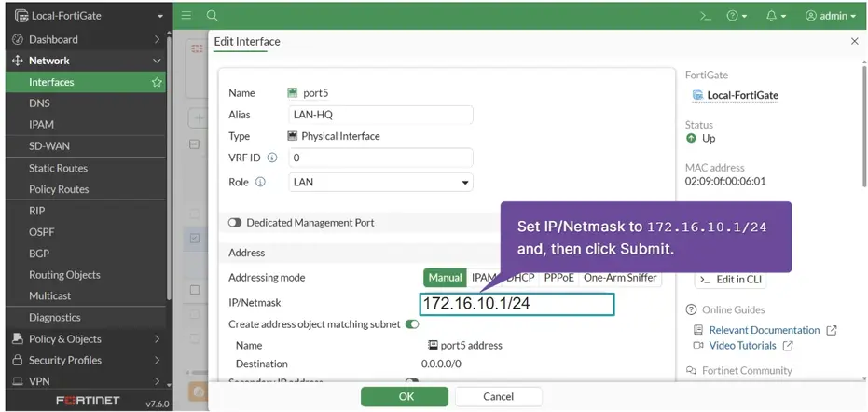Image resolution: width=868 pixels, height=412 pixels.
Task: Click the Security Profiles lock icon
Action: click(x=18, y=360)
